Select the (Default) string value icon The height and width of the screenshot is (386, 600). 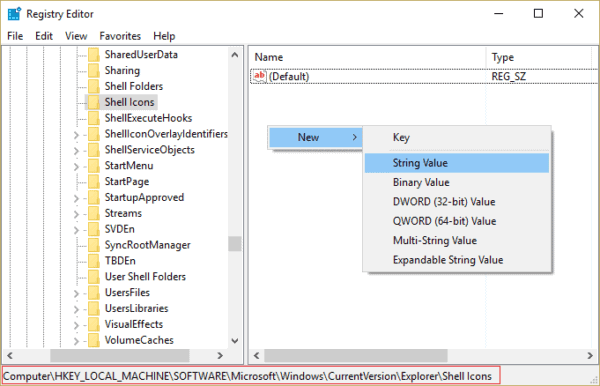(x=259, y=76)
